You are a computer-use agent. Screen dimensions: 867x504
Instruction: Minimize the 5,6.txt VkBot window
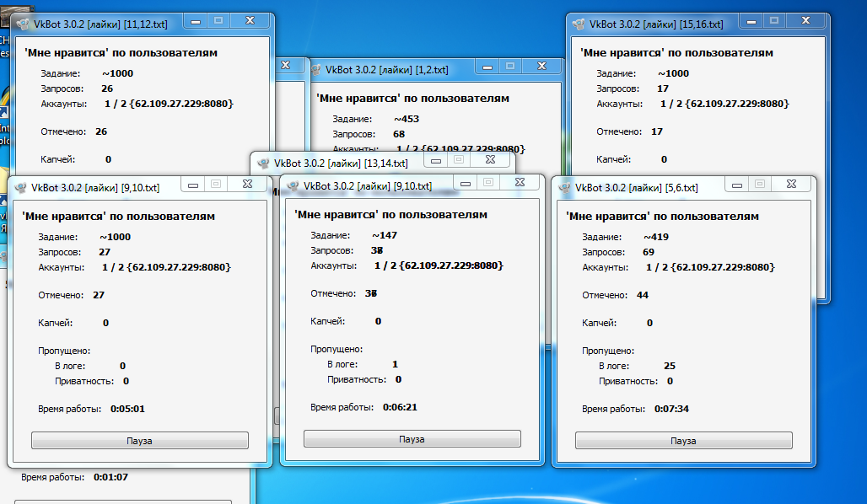click(736, 185)
